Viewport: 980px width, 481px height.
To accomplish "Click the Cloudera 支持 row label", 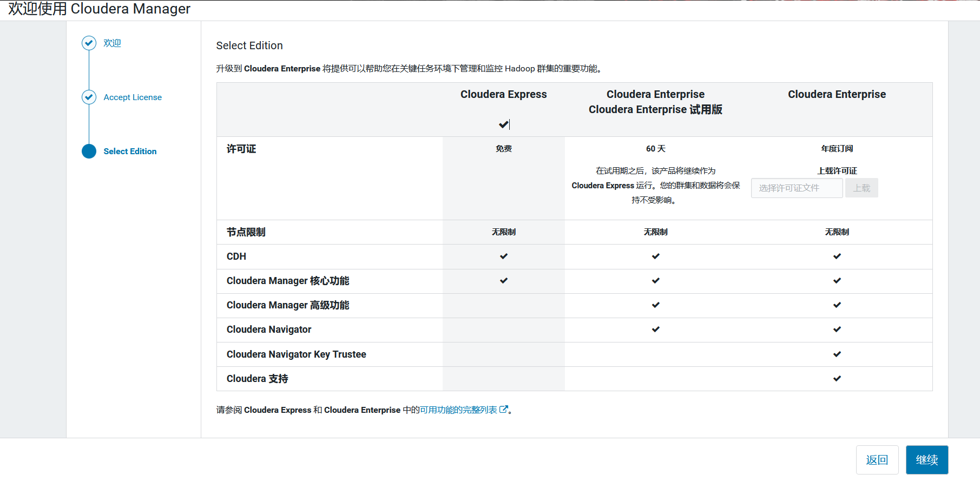I will click(258, 379).
